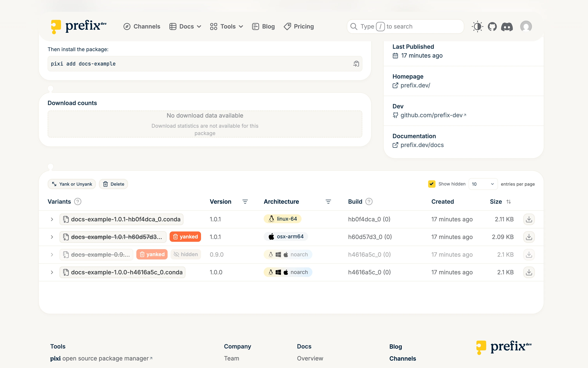588x368 pixels.
Task: Select the pixi add docs-example command text
Action: click(83, 64)
